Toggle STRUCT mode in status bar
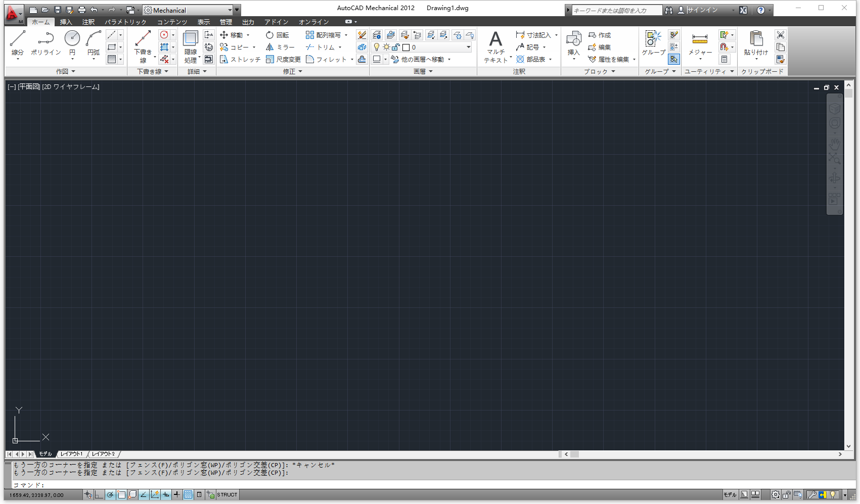This screenshot has height=504, width=860. (x=227, y=495)
